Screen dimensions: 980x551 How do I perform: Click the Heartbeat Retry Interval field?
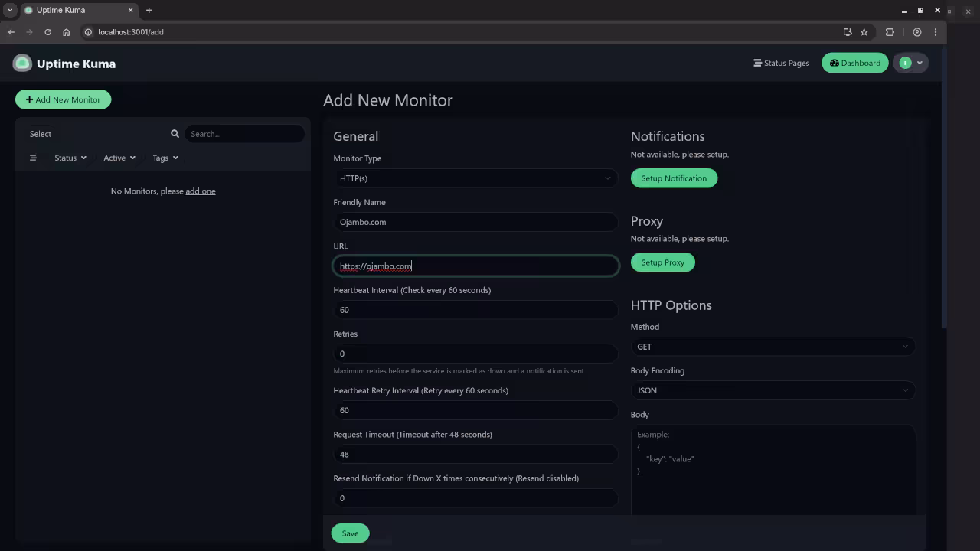475,410
